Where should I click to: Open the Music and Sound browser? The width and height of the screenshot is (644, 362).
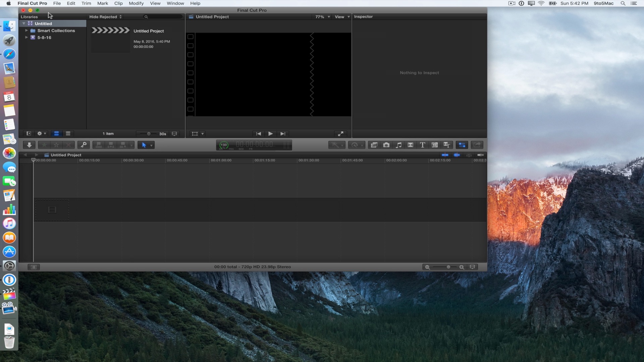pos(398,145)
